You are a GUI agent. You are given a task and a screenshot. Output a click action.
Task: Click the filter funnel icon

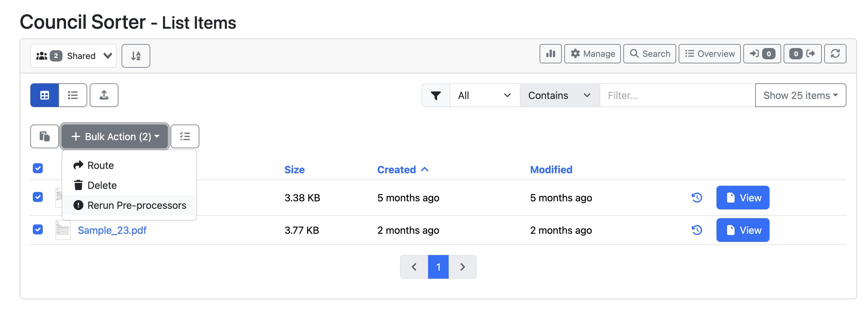point(436,95)
